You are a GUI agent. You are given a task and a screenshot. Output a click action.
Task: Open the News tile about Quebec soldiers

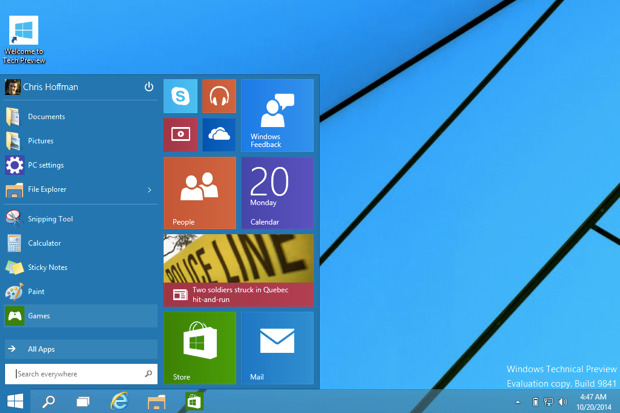click(x=238, y=270)
